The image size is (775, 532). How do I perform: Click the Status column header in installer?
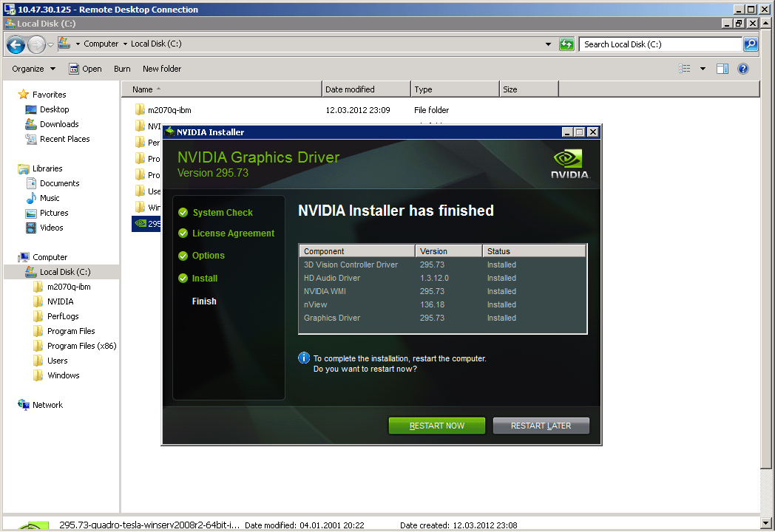[535, 251]
